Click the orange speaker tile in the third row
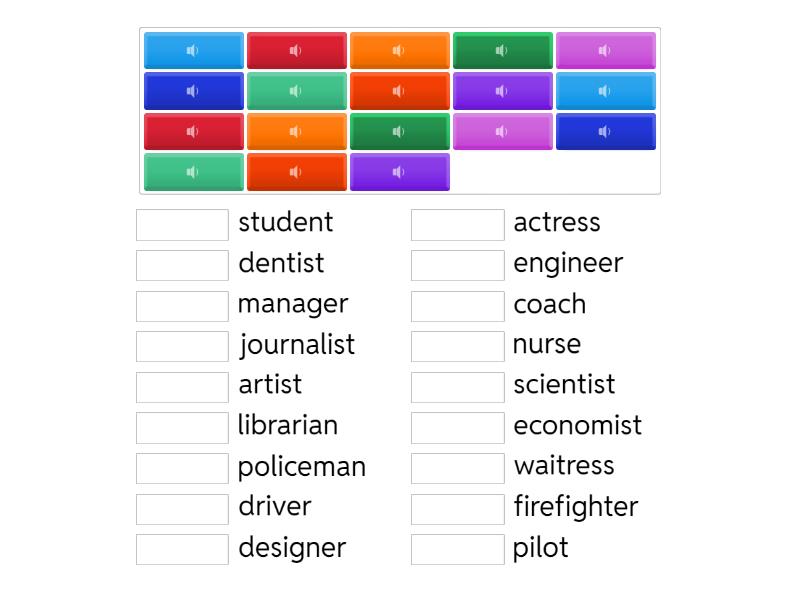 296,132
